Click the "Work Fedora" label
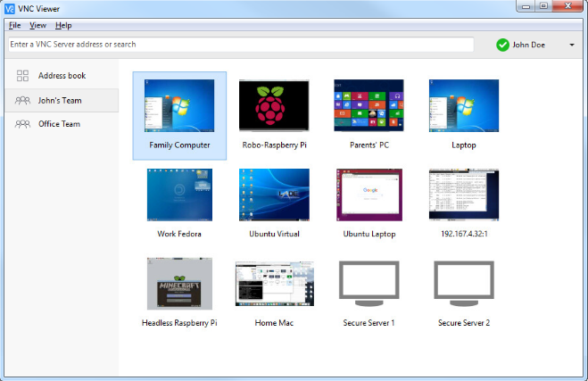The width and height of the screenshot is (588, 381). click(x=179, y=234)
